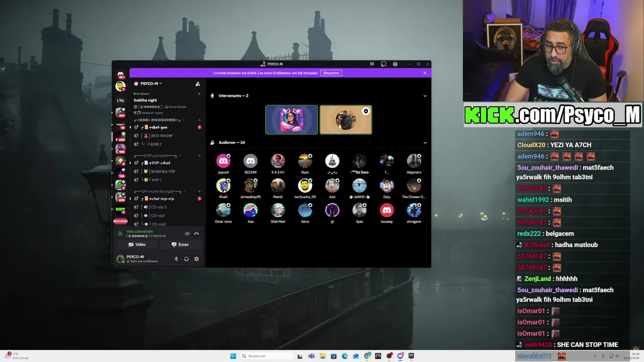
Task: Click the NOUVEAU unread indicator
Action: click(x=120, y=221)
